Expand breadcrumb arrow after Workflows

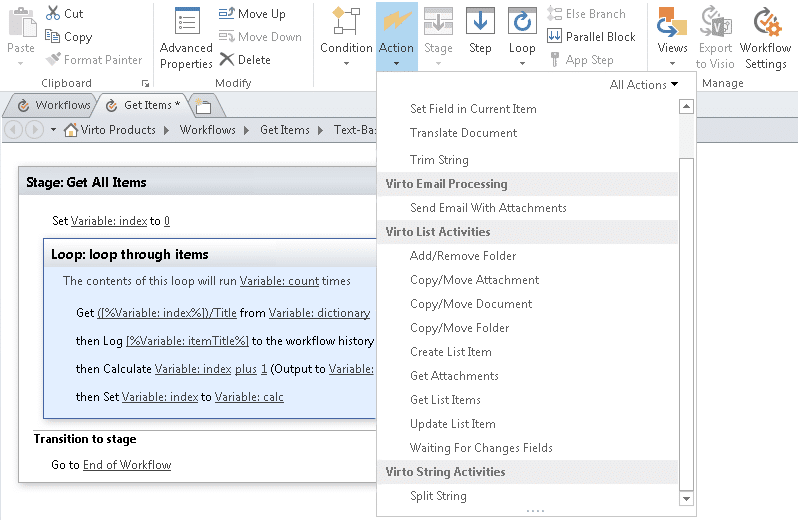246,130
